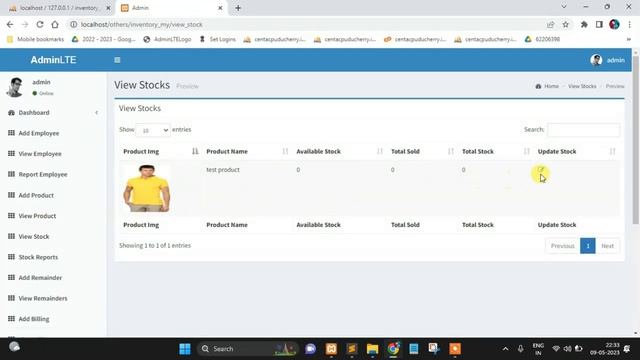Click page 1 pagination button
Viewport: 640px width, 360px height.
[x=588, y=246]
